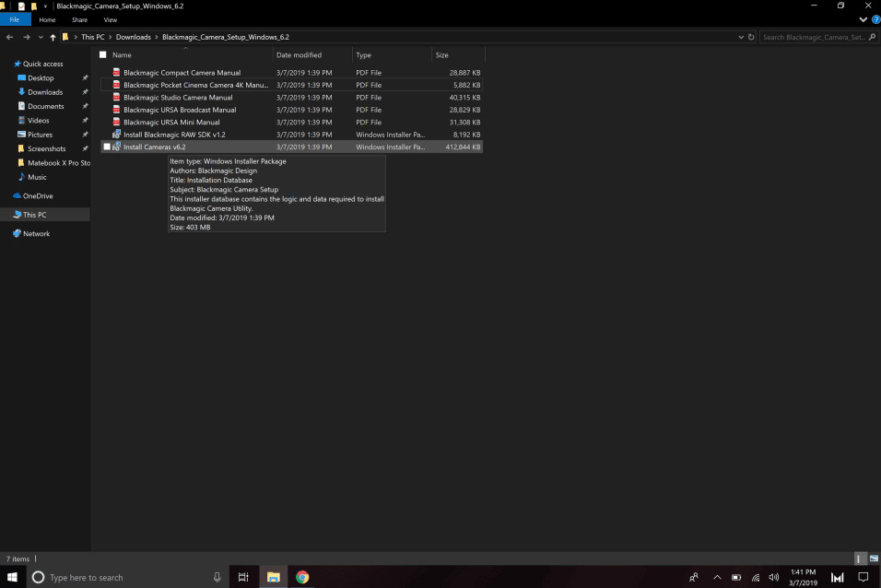
Task: Open File Explorer from taskbar
Action: tap(273, 577)
